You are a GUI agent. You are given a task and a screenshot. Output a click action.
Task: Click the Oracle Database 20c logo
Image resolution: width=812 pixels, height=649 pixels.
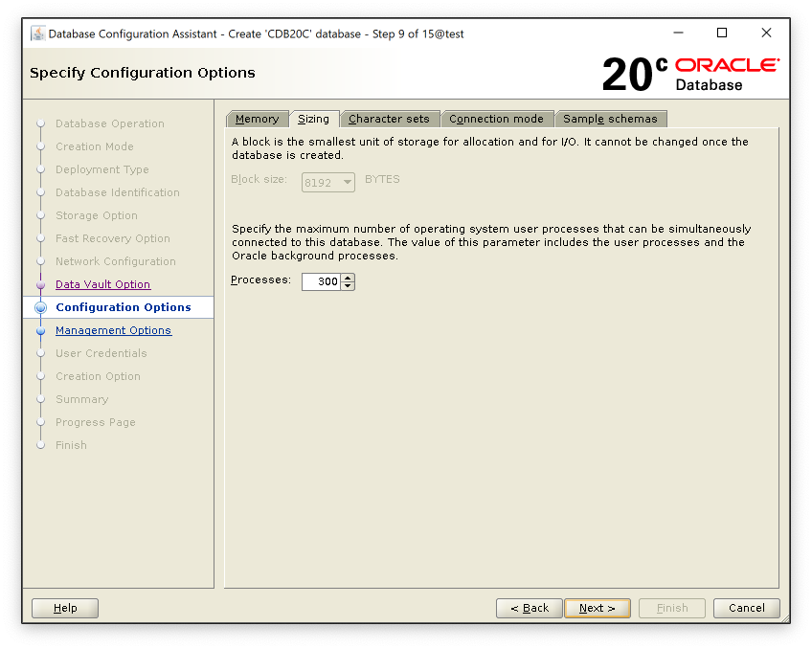pos(690,74)
